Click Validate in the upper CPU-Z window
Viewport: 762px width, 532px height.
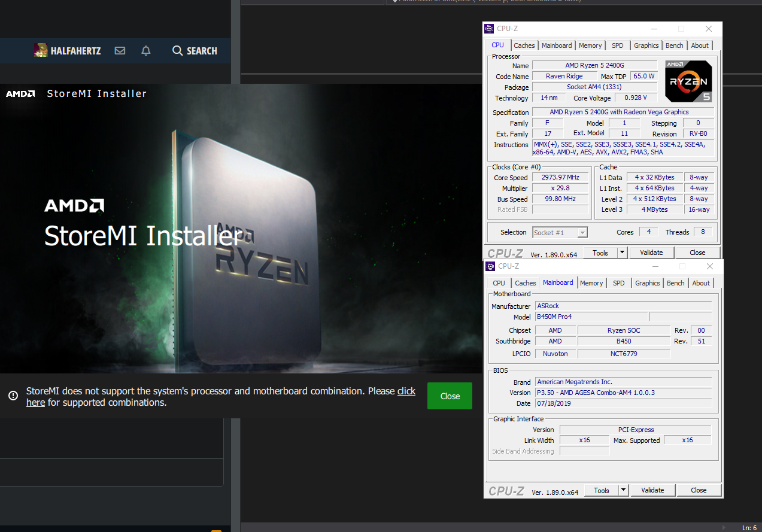tap(651, 253)
